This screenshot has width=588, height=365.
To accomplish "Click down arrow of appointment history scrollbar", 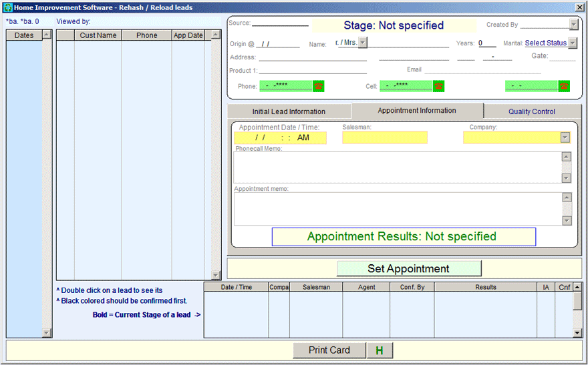I will pos(577,332).
